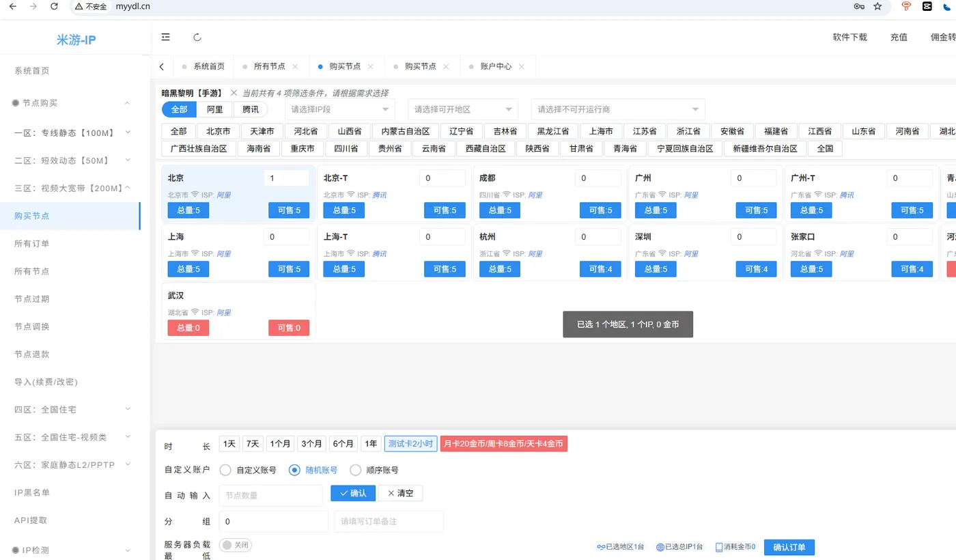Go back using the browser back arrow
The width and height of the screenshot is (956, 560).
tap(12, 6)
